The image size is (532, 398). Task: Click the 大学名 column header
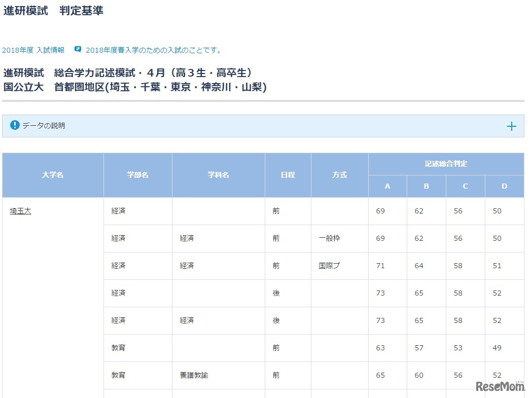(53, 175)
